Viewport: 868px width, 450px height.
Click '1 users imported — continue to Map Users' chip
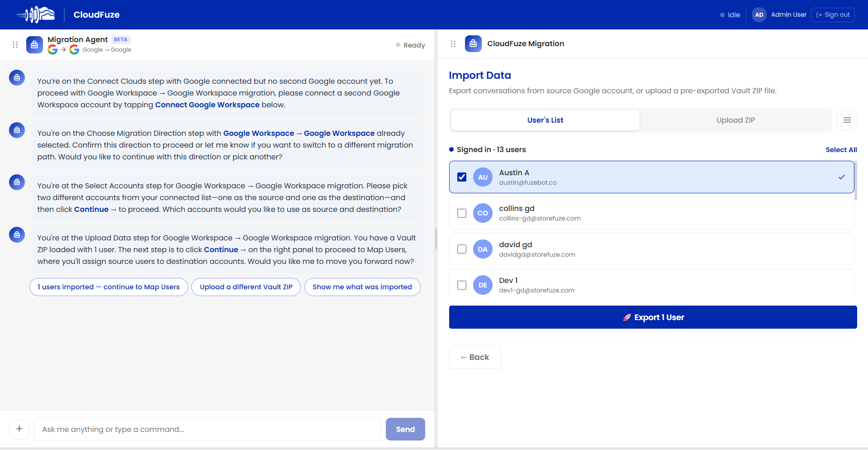(109, 287)
